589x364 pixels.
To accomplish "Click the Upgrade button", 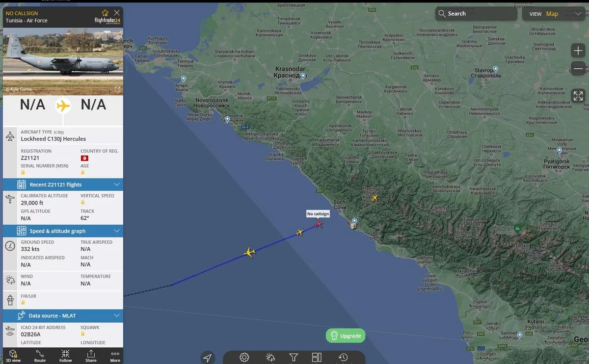I will click(x=346, y=336).
